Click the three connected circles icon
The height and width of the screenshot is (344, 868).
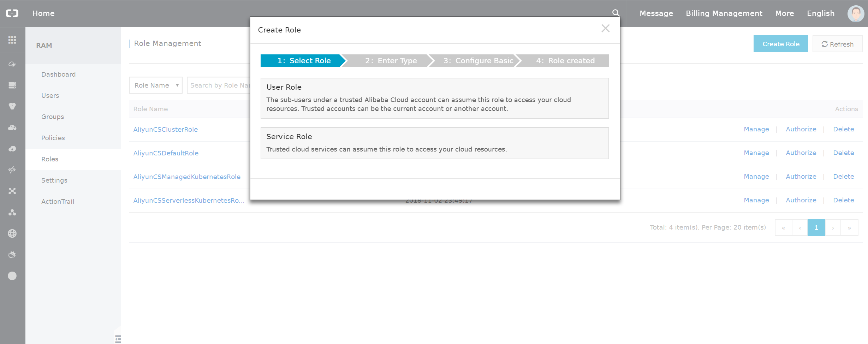pos(12,212)
